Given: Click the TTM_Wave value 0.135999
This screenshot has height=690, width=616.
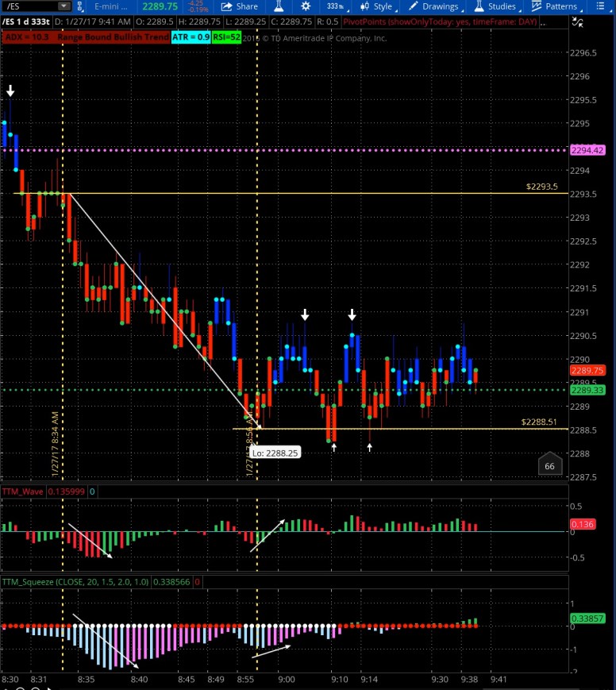Looking at the screenshot, I should tap(67, 491).
